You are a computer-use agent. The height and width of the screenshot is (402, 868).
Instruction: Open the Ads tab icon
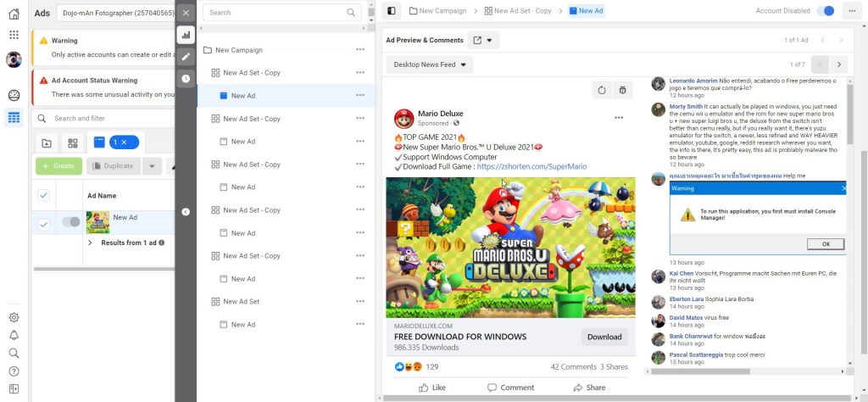[99, 142]
